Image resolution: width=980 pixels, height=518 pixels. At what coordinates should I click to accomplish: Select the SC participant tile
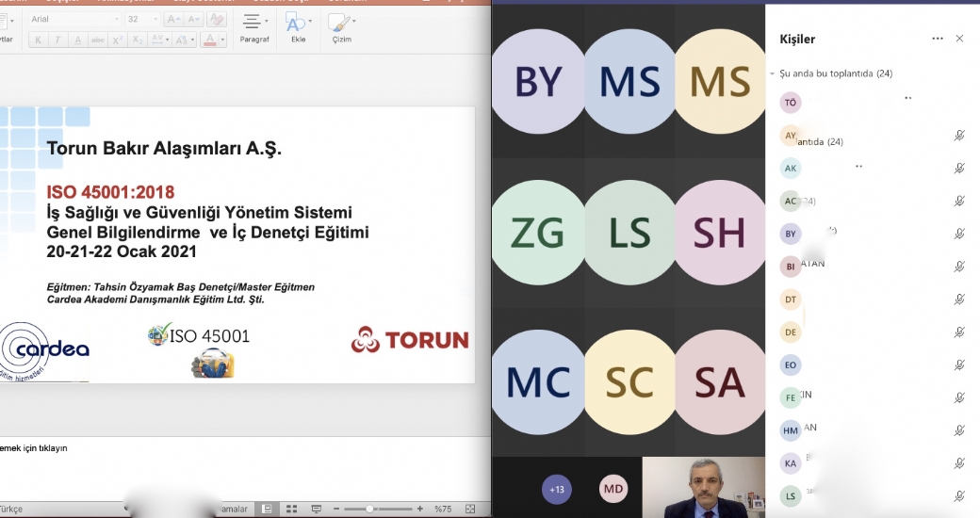pyautogui.click(x=629, y=382)
